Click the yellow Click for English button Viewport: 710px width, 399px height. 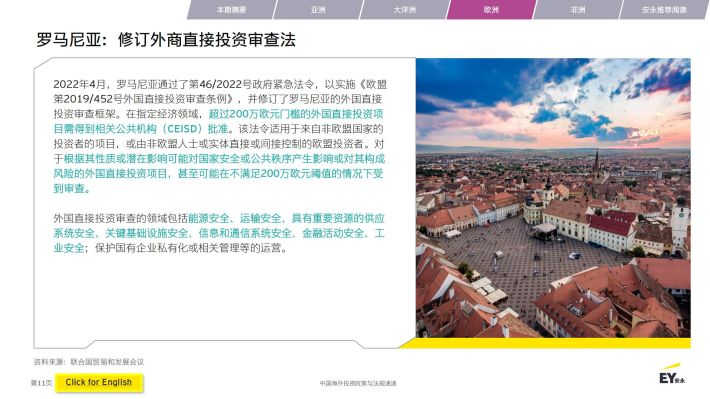pos(99,382)
